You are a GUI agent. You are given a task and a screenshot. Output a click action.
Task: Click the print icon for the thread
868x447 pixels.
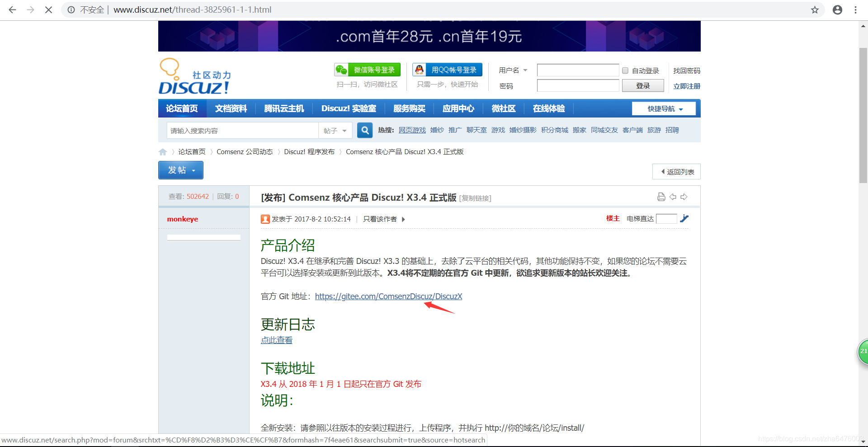click(x=661, y=197)
